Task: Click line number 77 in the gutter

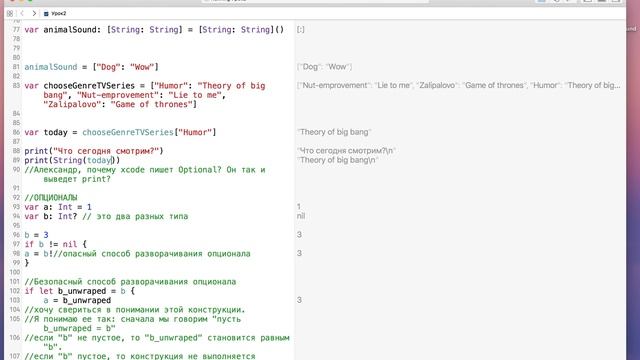Action: (16, 30)
